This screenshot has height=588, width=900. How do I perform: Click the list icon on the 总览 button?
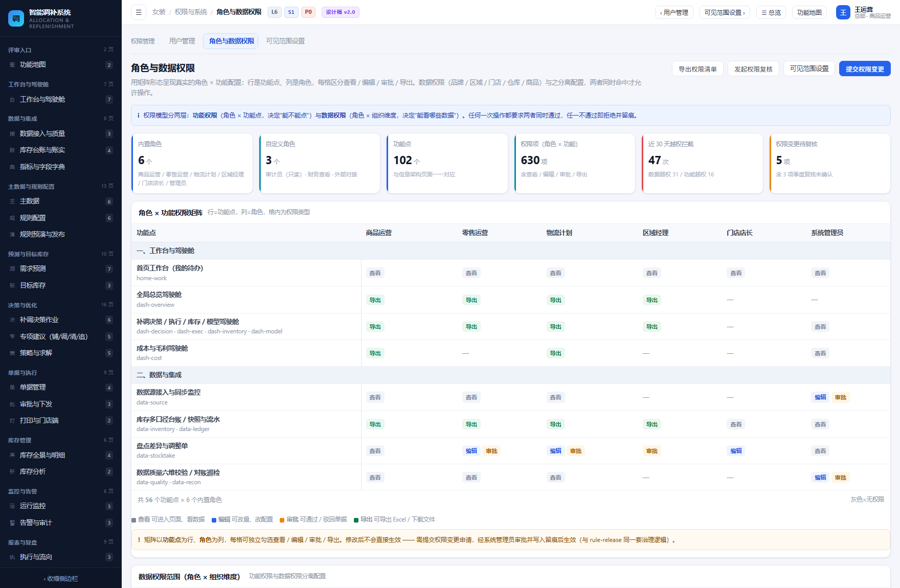[764, 13]
